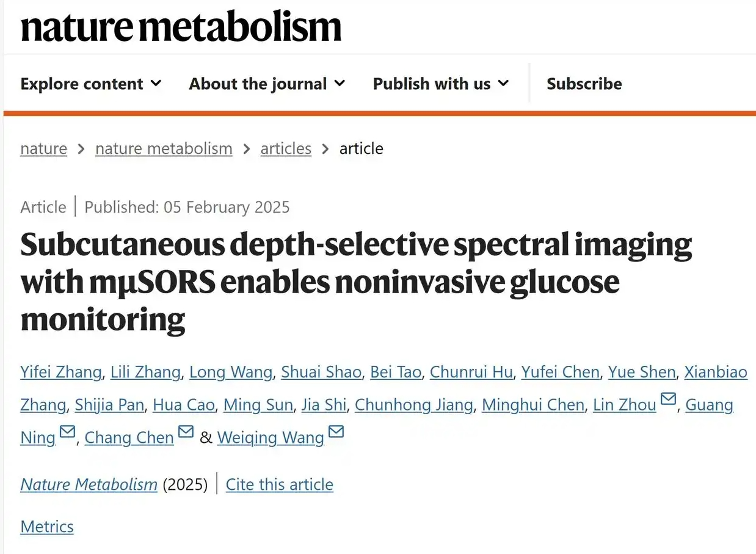
Task: Click author name Shuai Shao
Action: [321, 372]
